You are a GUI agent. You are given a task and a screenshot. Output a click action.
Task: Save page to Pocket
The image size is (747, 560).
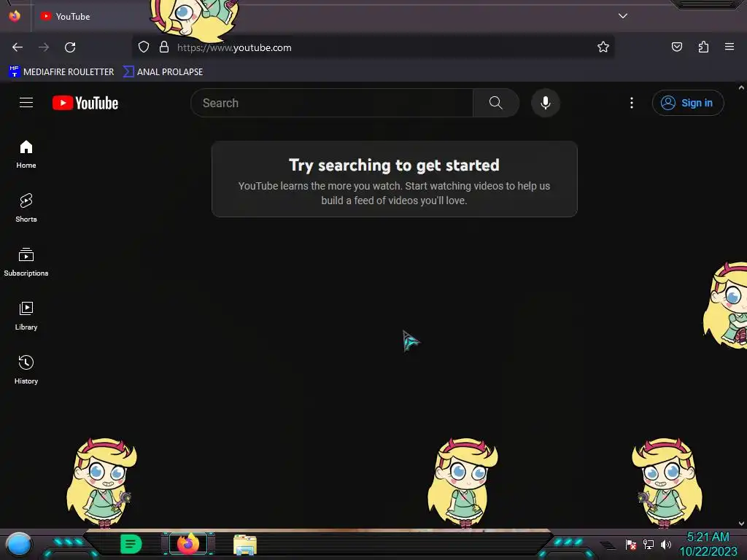pyautogui.click(x=676, y=47)
